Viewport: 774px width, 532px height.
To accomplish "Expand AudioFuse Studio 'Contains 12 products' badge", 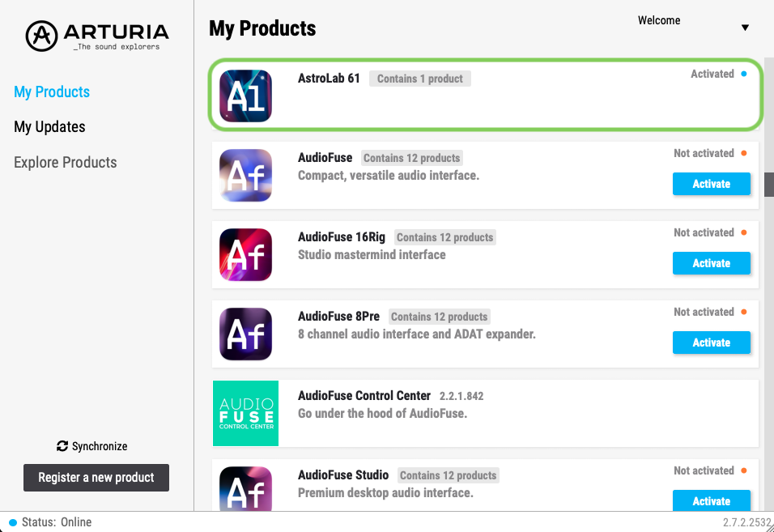I will [x=449, y=476].
